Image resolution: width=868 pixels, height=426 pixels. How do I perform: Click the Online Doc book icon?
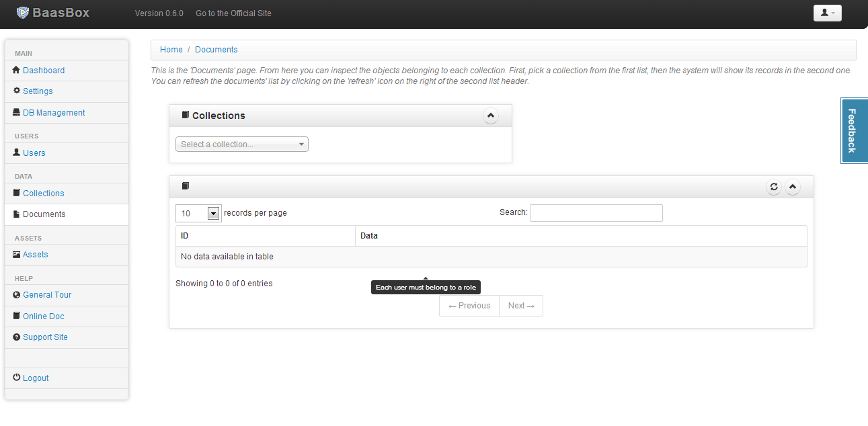17,316
